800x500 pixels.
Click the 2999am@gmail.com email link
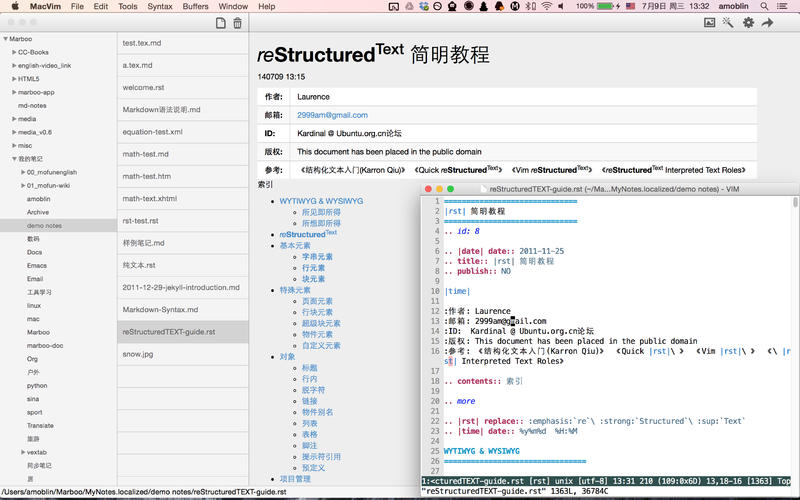click(332, 115)
